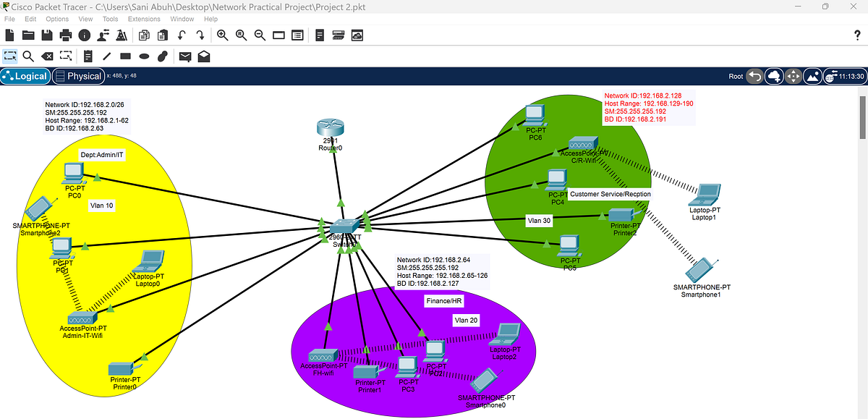This screenshot has width=868, height=419.
Task: Select the Draw Line tool
Action: [x=106, y=56]
